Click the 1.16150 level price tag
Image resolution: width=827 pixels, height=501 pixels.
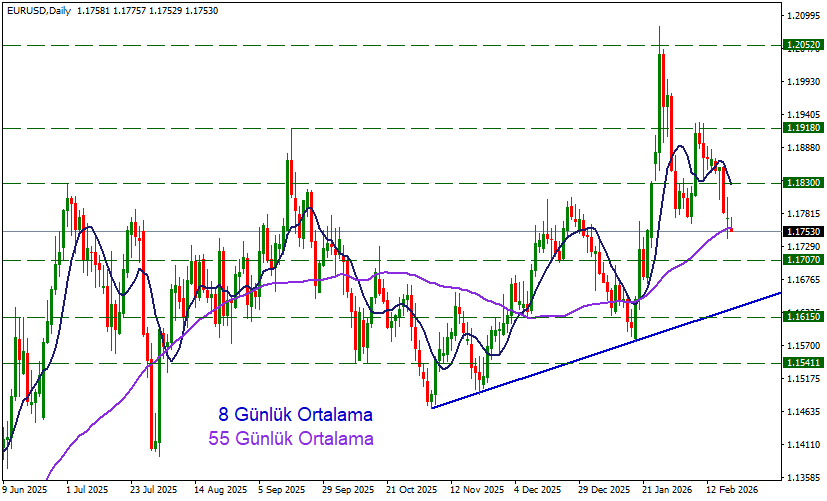click(804, 316)
